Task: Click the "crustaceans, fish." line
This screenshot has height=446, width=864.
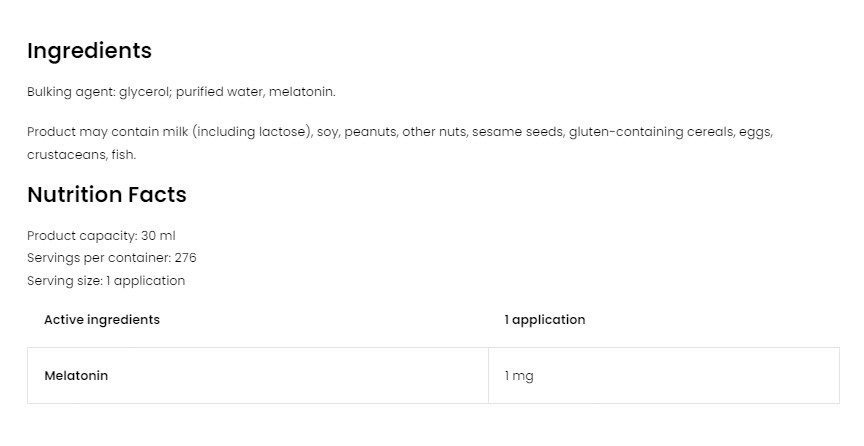Action: point(81,155)
